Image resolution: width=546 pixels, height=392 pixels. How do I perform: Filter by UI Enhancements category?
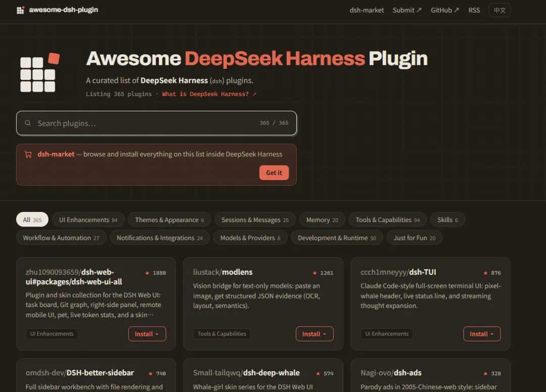pos(88,220)
